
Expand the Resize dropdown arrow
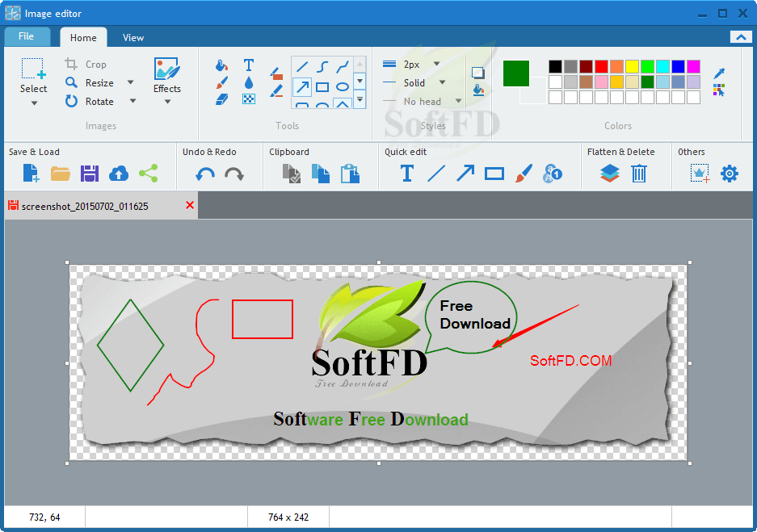point(130,82)
